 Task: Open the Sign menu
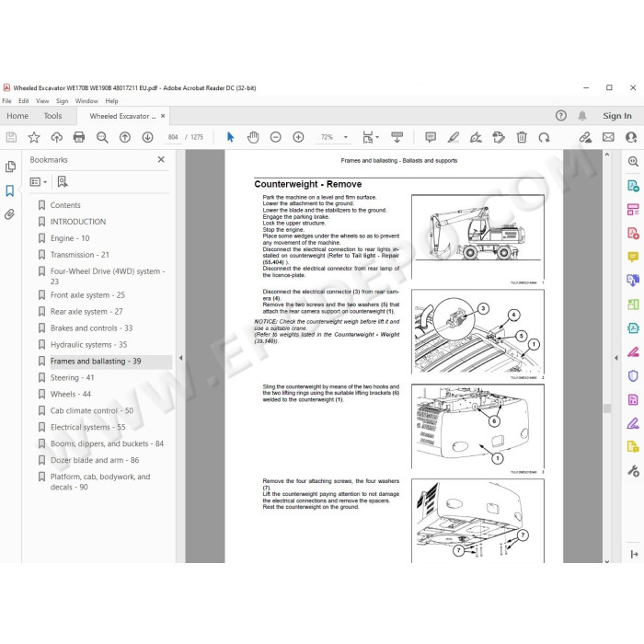coord(62,101)
